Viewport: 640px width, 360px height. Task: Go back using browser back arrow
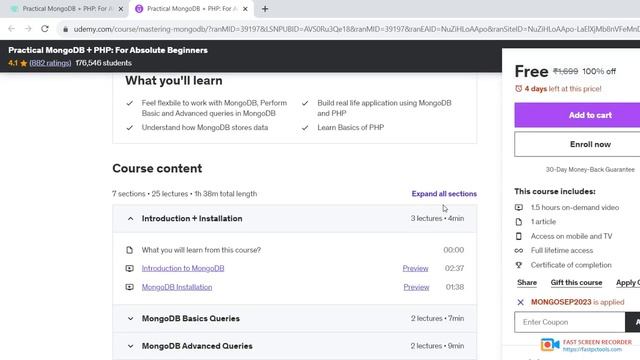tap(11, 29)
